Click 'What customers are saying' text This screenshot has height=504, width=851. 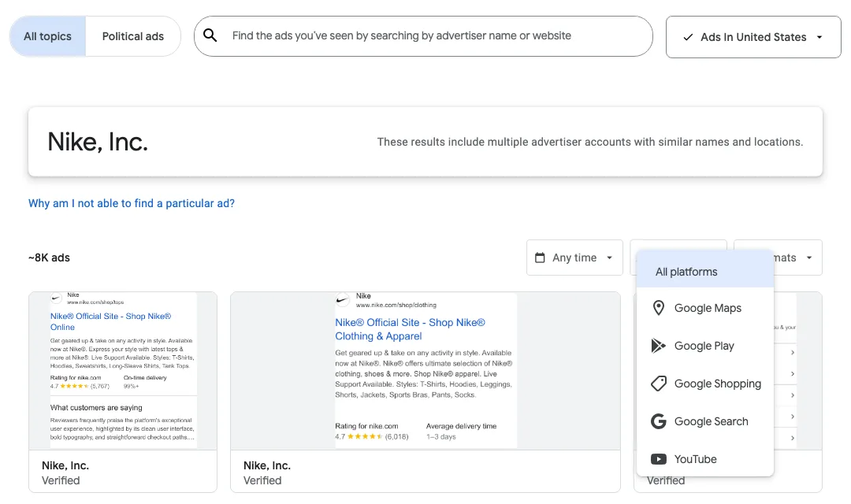(96, 407)
